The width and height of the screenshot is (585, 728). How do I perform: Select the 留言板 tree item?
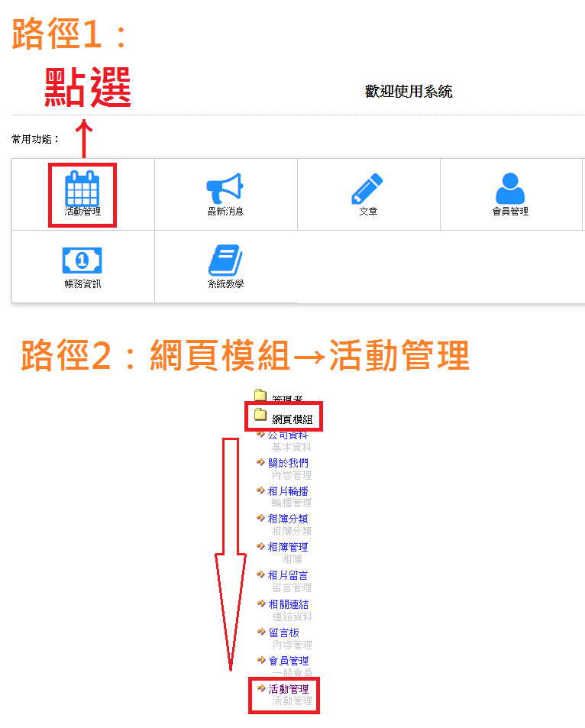(x=283, y=633)
